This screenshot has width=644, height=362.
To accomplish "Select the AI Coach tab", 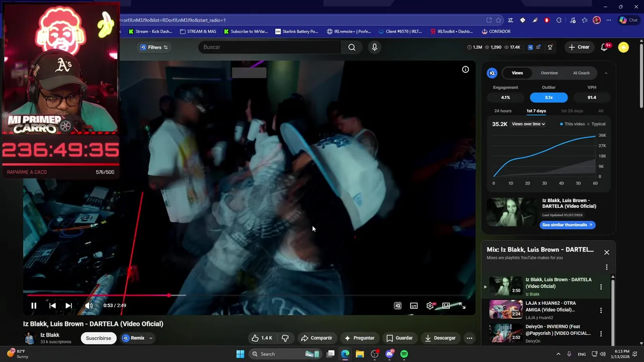I will click(581, 73).
